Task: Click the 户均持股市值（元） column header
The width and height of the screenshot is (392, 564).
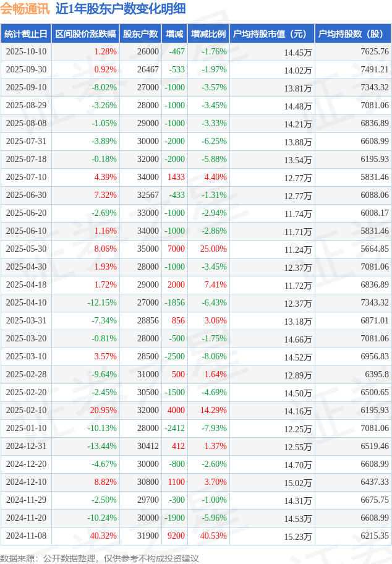Action: pos(272,34)
